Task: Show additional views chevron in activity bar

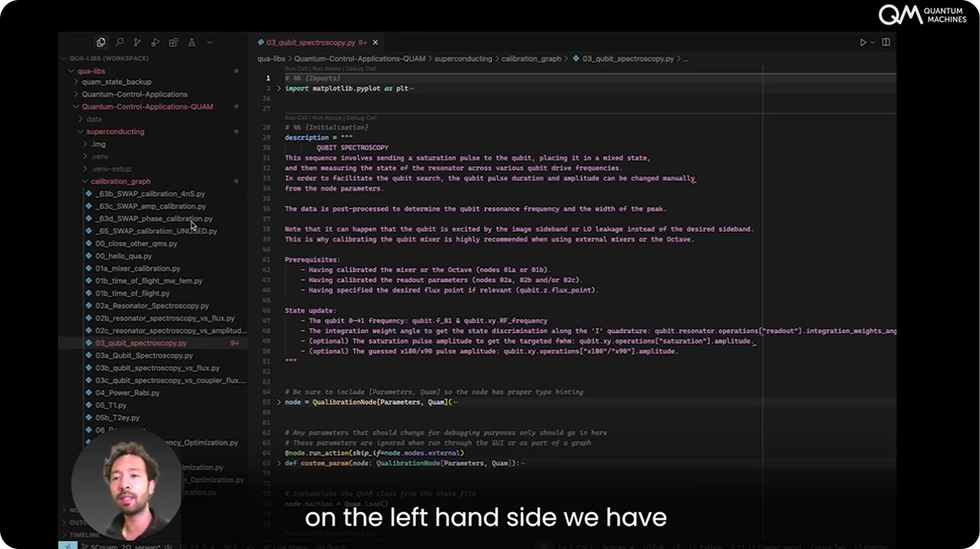Action: (x=210, y=43)
